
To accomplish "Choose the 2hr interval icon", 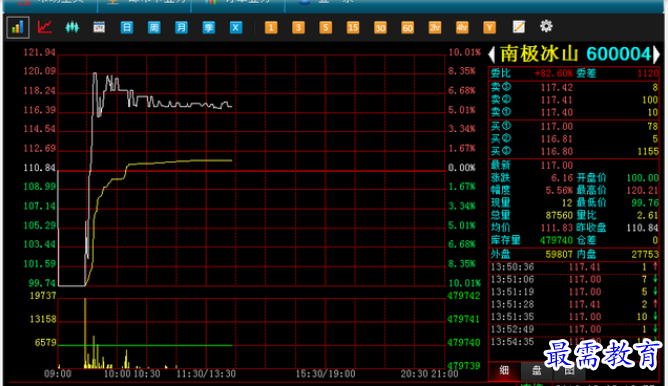I will coord(435,28).
